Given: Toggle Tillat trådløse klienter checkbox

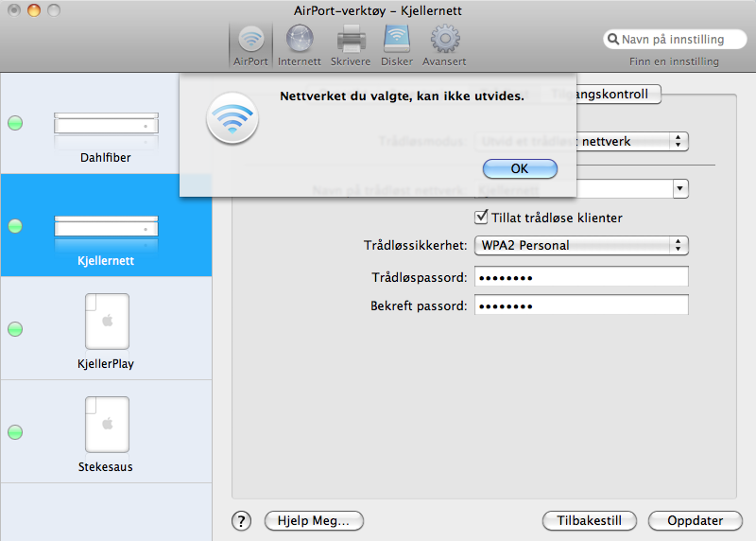Looking at the screenshot, I should coord(481,218).
